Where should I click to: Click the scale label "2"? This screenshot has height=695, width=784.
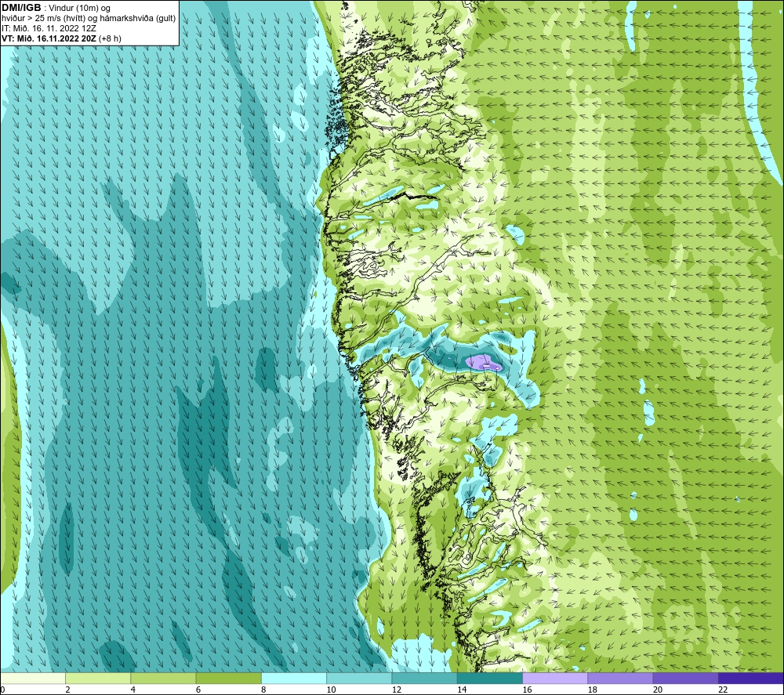[x=67, y=690]
